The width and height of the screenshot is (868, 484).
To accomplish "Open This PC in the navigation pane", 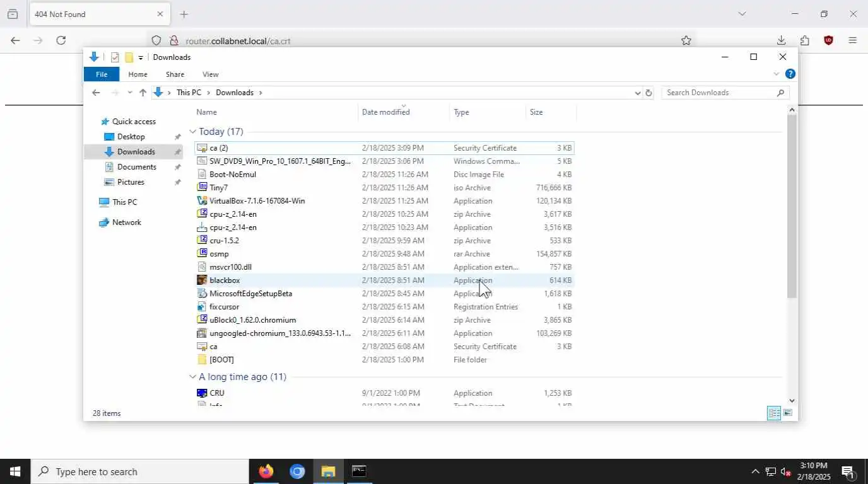I will [124, 202].
